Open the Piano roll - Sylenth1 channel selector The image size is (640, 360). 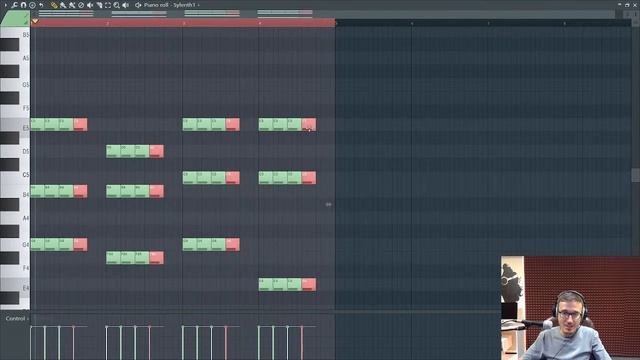(x=170, y=5)
